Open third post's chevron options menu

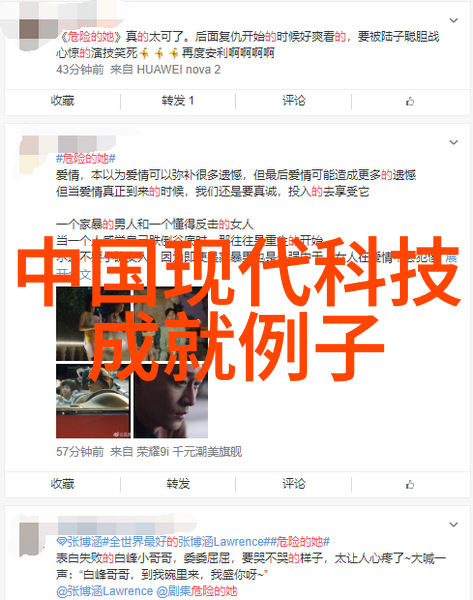453,524
